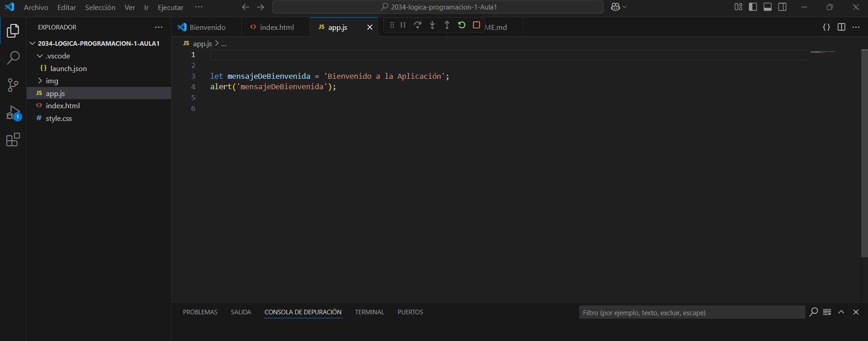The width and height of the screenshot is (868, 341).
Task: Toggle the primary side bar
Action: pos(753,7)
